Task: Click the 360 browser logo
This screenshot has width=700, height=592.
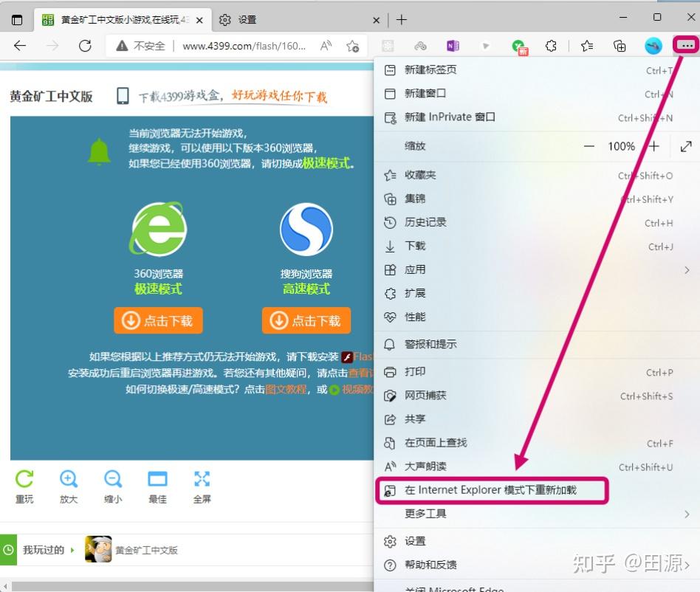Action: [x=158, y=229]
